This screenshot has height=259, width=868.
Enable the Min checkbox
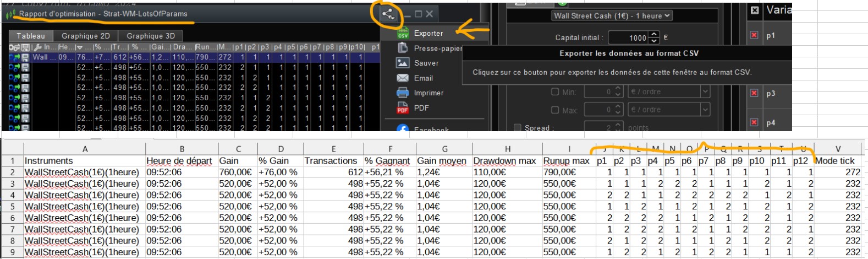click(x=555, y=91)
